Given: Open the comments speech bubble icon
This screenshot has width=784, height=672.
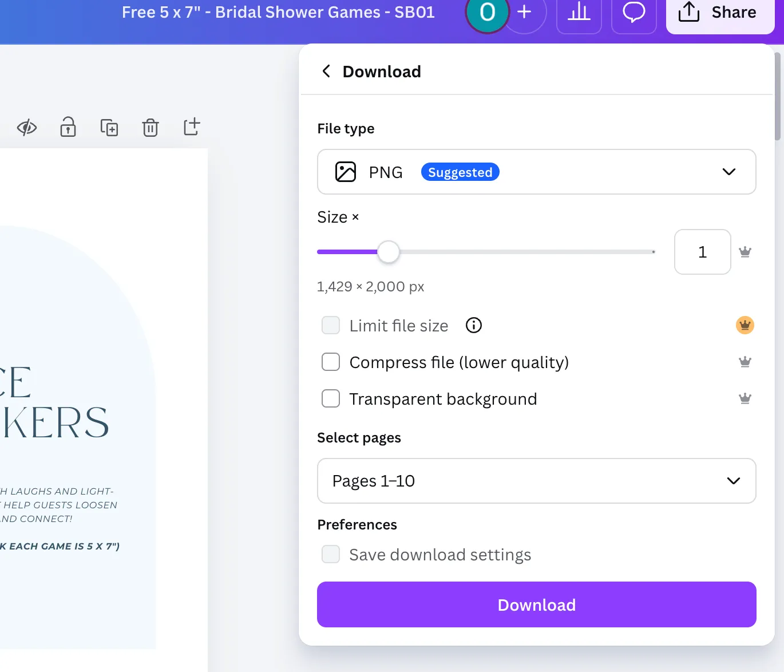Looking at the screenshot, I should coord(633,13).
